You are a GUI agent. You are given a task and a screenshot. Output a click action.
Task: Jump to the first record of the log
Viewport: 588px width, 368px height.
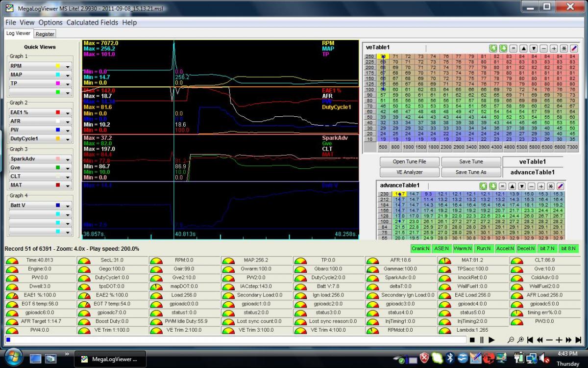(530, 340)
